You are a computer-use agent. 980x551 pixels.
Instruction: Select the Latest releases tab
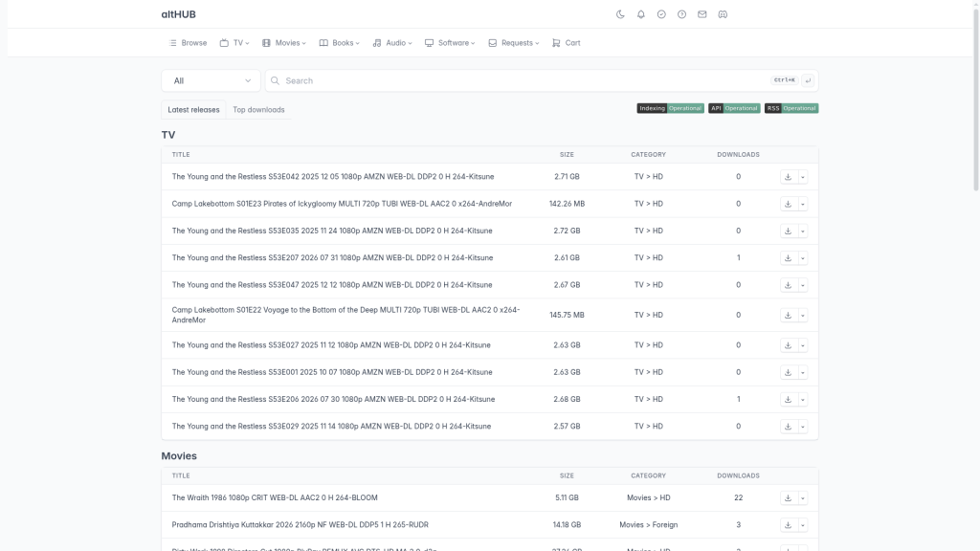pos(193,110)
